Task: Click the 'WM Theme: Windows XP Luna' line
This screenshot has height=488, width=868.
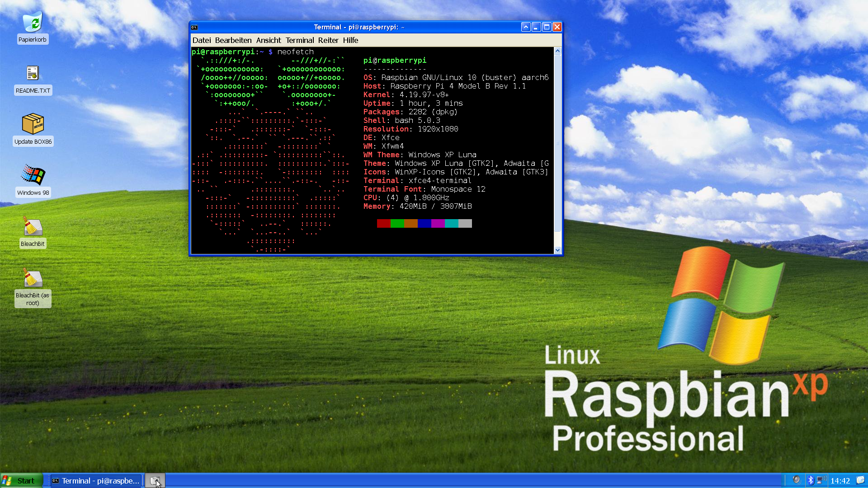Action: tap(420, 155)
